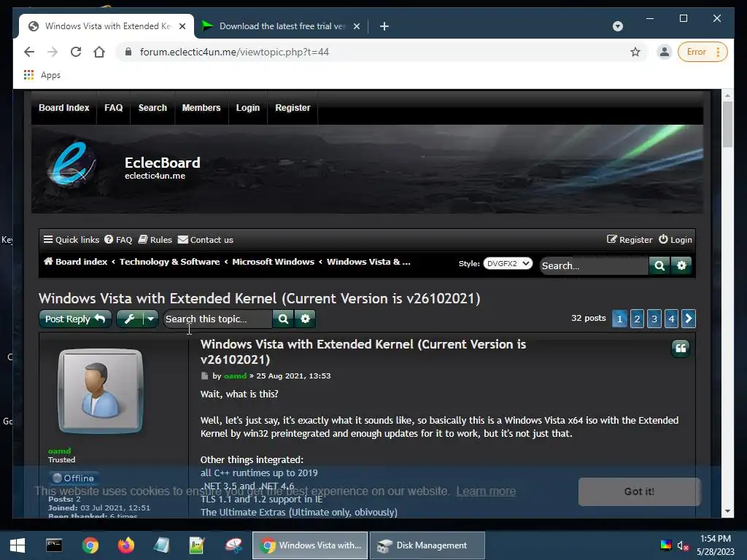
Task: Open the DVGFX2 style dropdown
Action: click(x=508, y=263)
